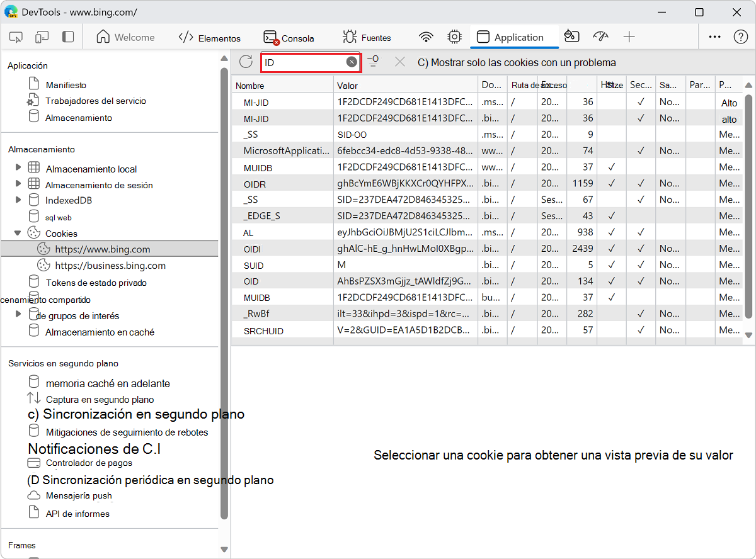756x559 pixels.
Task: Open the paint bucket CSS overview icon
Action: pyautogui.click(x=571, y=37)
